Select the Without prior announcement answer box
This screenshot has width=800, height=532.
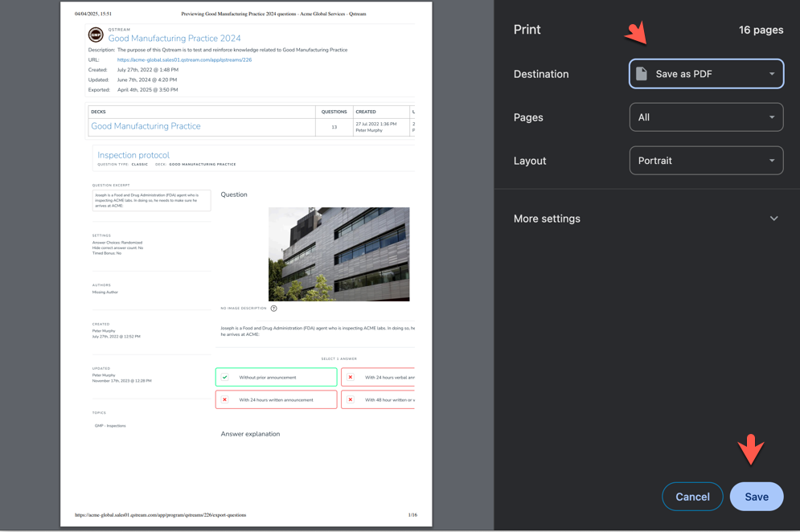pyautogui.click(x=276, y=378)
